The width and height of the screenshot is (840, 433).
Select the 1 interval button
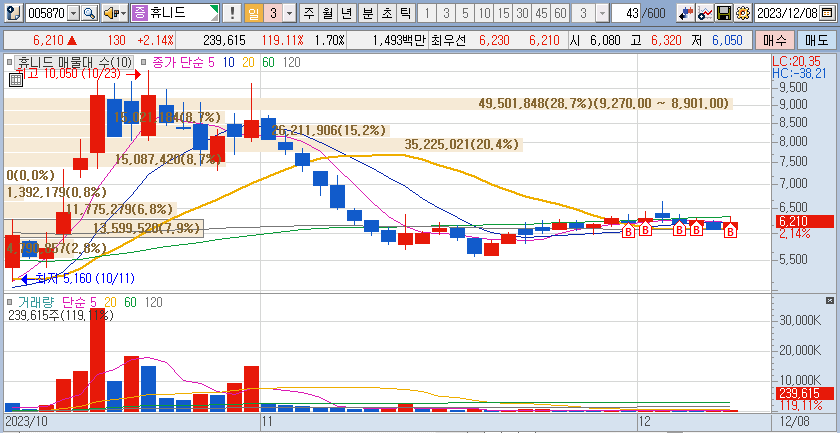coord(428,13)
